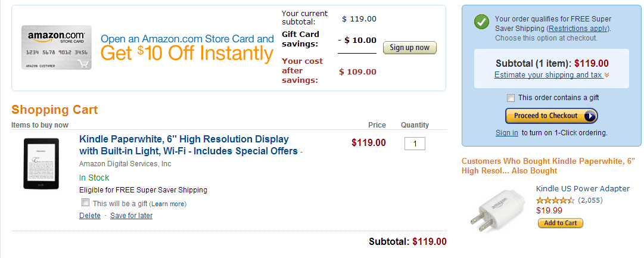
Task: Open the "Restrictions apply" link
Action: 578,28
